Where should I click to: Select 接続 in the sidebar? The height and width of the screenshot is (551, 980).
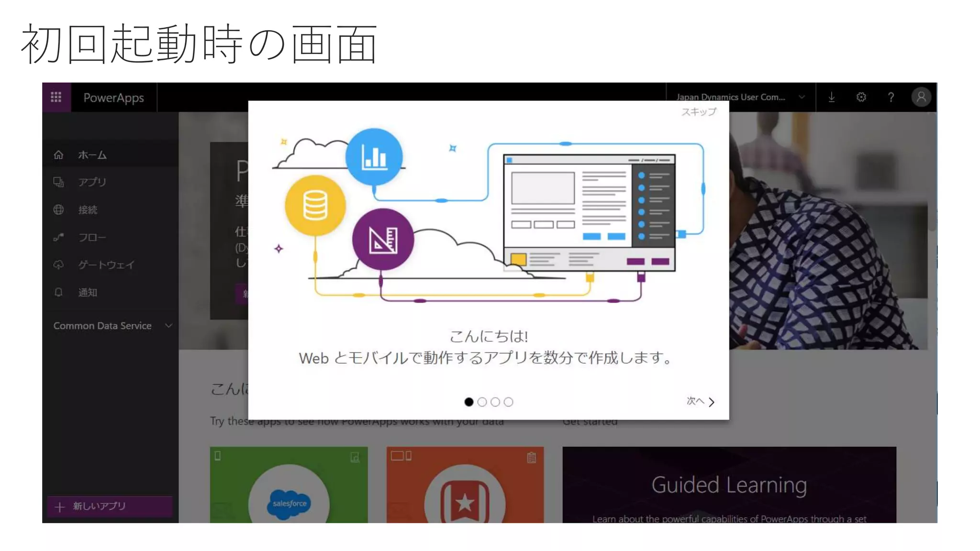pyautogui.click(x=111, y=209)
